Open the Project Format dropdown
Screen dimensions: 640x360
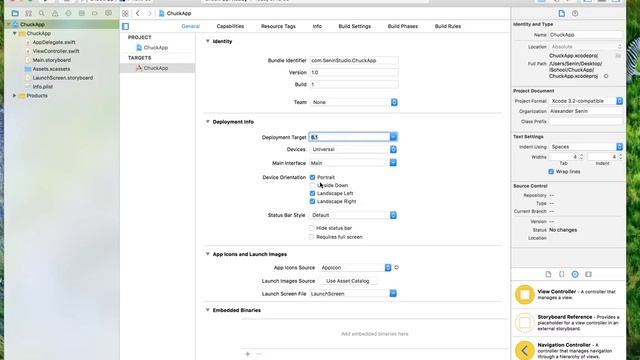[586, 101]
